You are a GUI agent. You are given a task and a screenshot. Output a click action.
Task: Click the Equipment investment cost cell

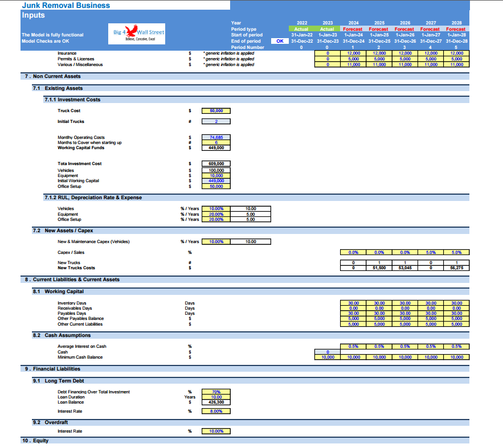(x=216, y=175)
